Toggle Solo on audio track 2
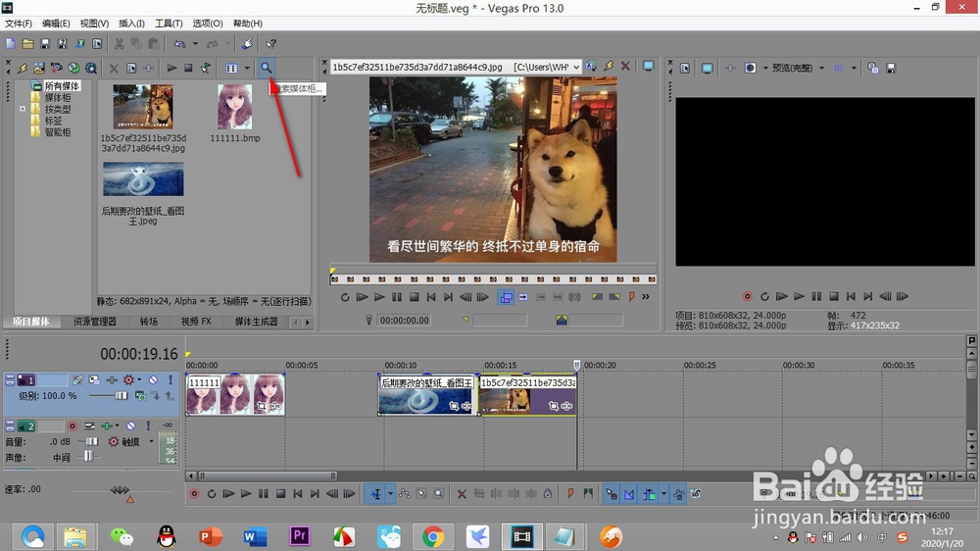The image size is (980, 551). 148,426
